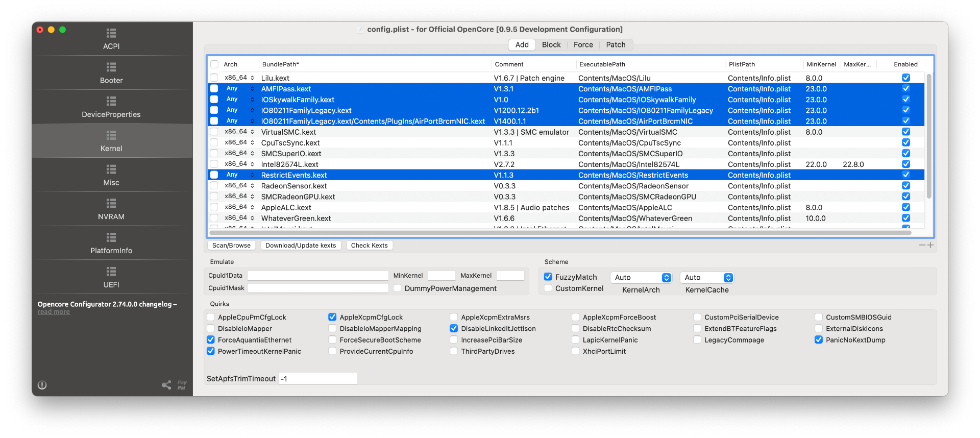Click the MaxKernel value 22.8.0
Image resolution: width=980 pixels, height=438 pixels.
[x=853, y=164]
